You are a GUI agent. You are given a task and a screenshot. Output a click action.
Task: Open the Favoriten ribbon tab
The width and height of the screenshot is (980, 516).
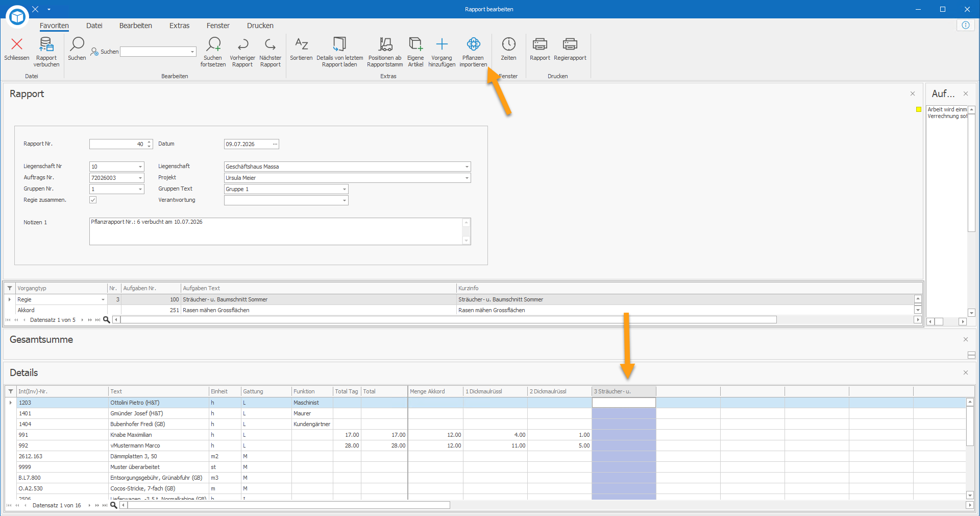coord(54,26)
